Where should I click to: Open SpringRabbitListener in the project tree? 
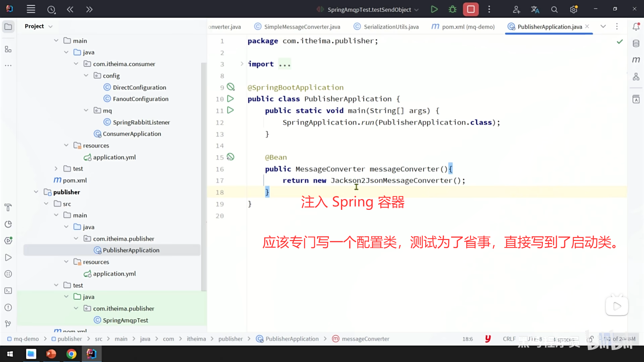coord(141,122)
